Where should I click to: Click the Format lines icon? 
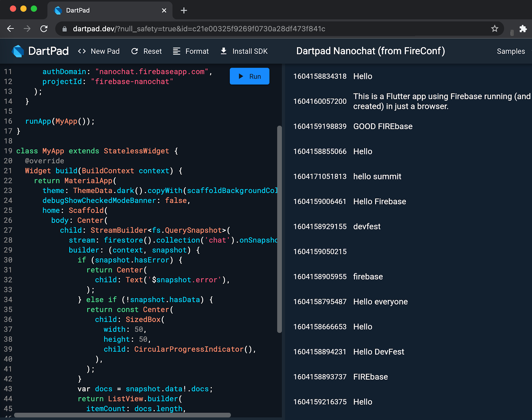coord(177,51)
